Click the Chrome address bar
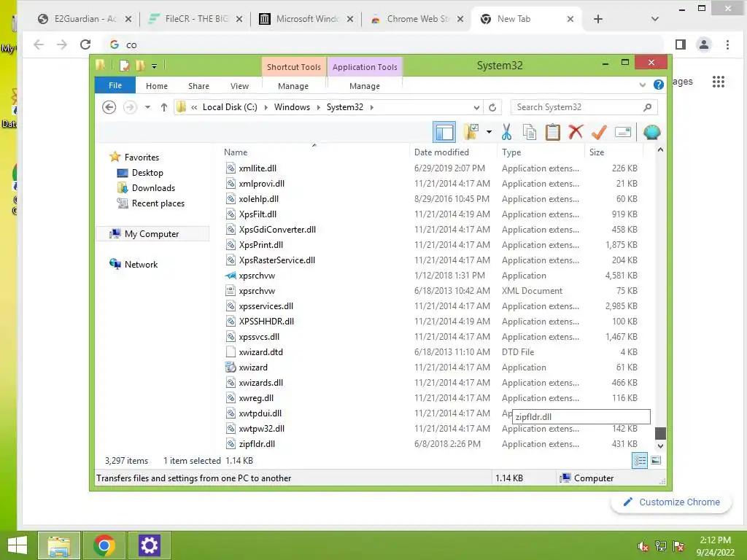This screenshot has height=560, width=747. [x=384, y=44]
